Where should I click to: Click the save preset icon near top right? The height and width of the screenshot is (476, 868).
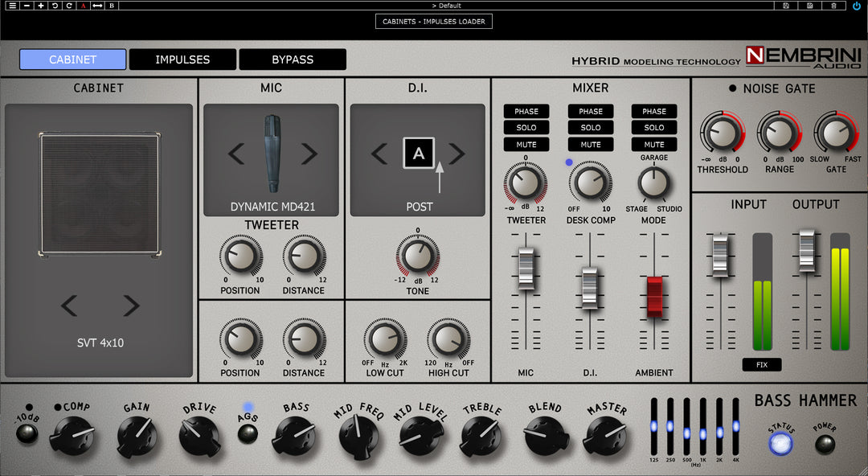coord(786,5)
